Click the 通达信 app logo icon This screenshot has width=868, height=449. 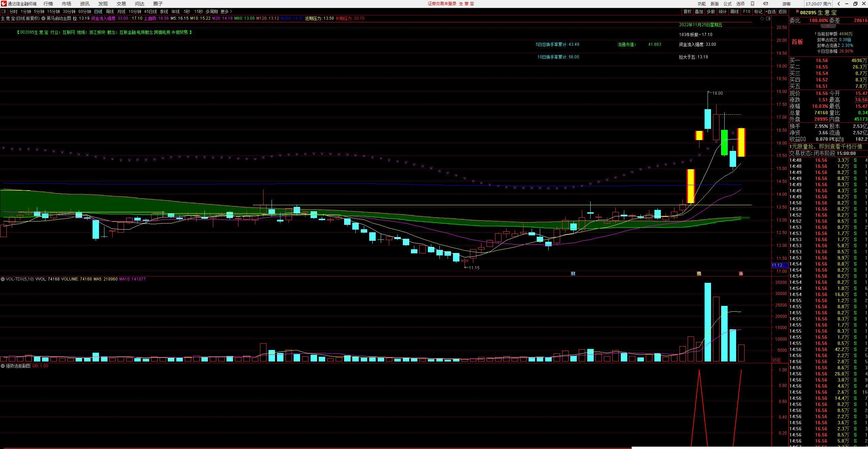coord(4,4)
